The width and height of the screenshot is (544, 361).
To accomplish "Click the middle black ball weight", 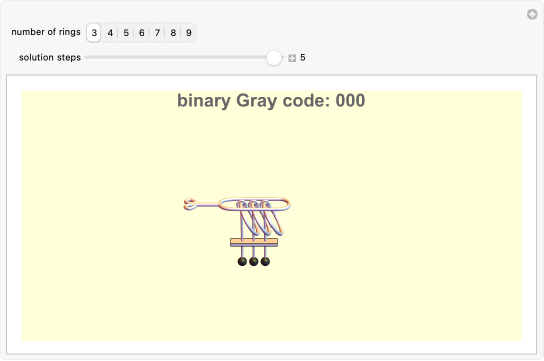I will [x=254, y=261].
